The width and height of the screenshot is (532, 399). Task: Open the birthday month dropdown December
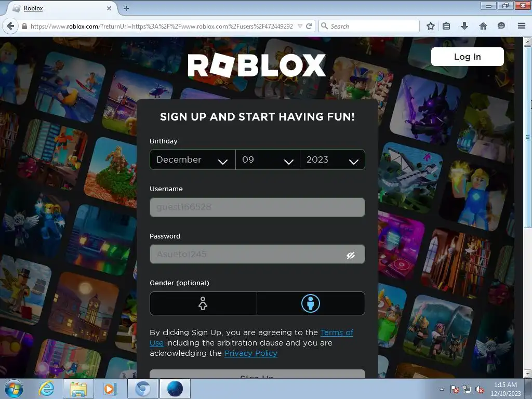coord(192,159)
